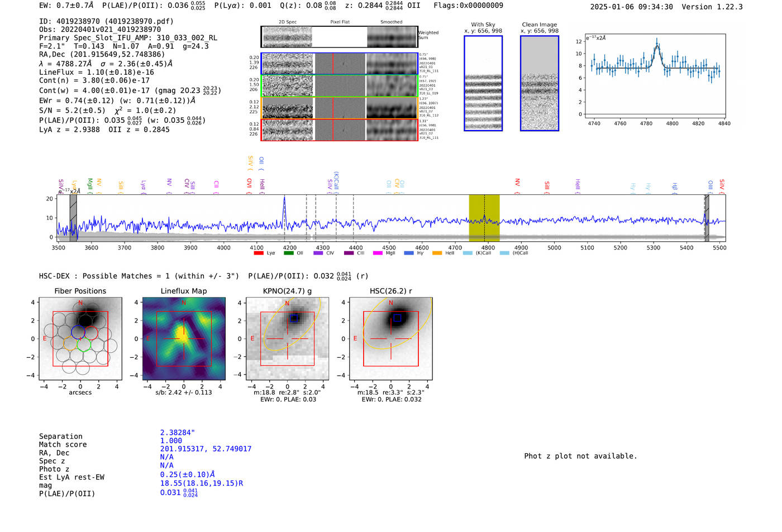
Task: Click the '2025-01-06 09:34:30' timestamp
Action: point(631,7)
